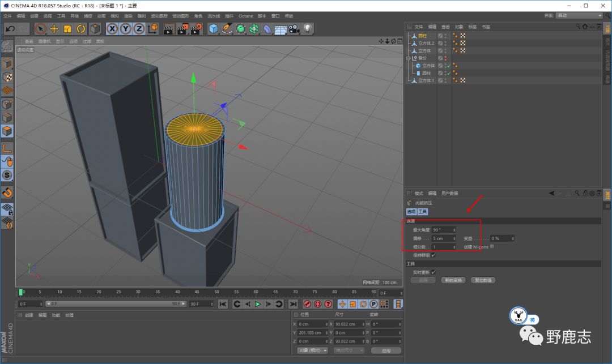Toggle the 保持群组 checkbox
The height and width of the screenshot is (364, 612).
pos(433,255)
